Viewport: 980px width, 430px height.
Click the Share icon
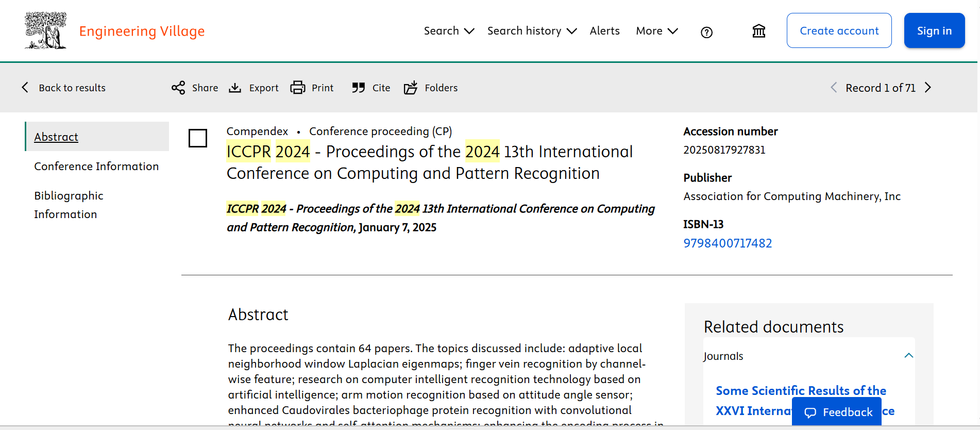(x=178, y=88)
